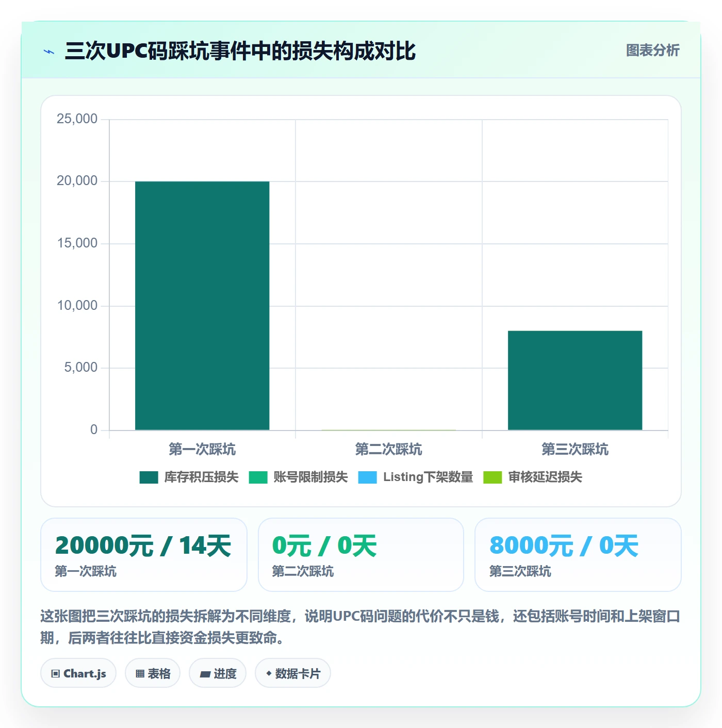Select the 表格 tag
The width and height of the screenshot is (722, 728).
click(x=153, y=673)
